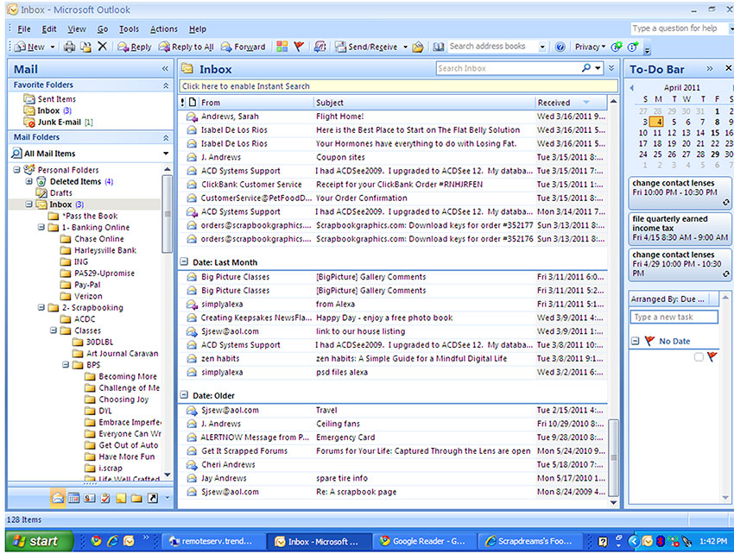734x560 pixels.
Task: Click the Reply to All button
Action: click(186, 47)
